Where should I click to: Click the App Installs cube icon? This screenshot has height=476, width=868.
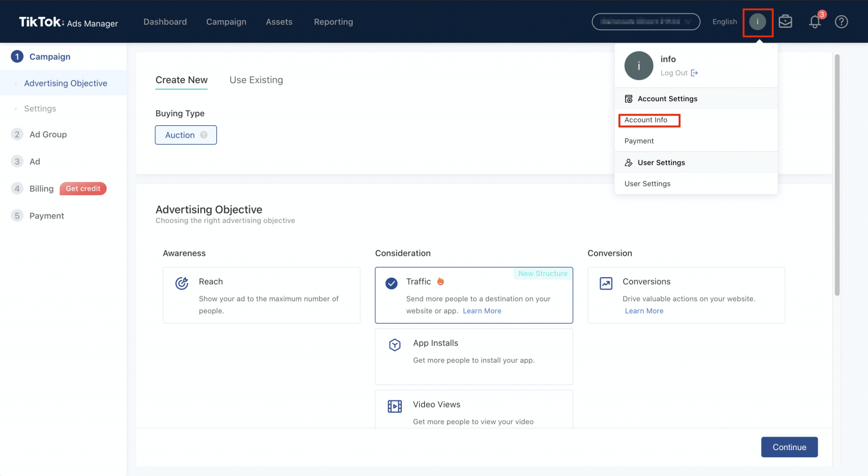394,344
